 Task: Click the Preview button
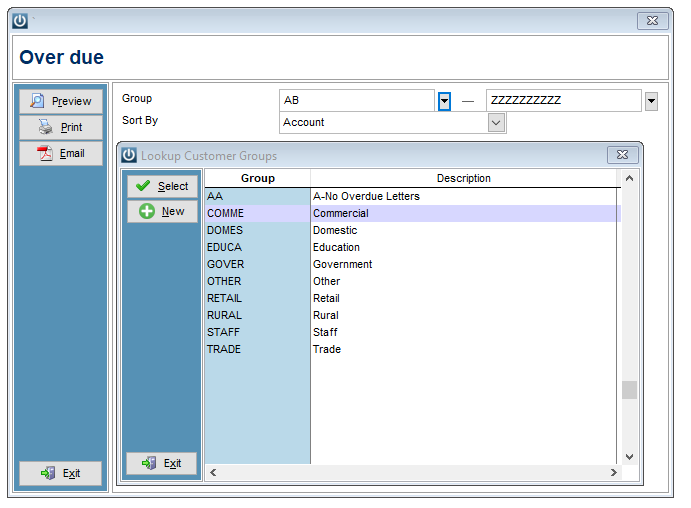[61, 101]
